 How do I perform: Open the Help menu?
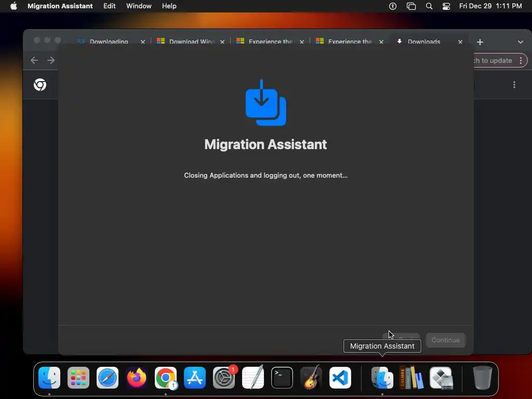coord(169,6)
